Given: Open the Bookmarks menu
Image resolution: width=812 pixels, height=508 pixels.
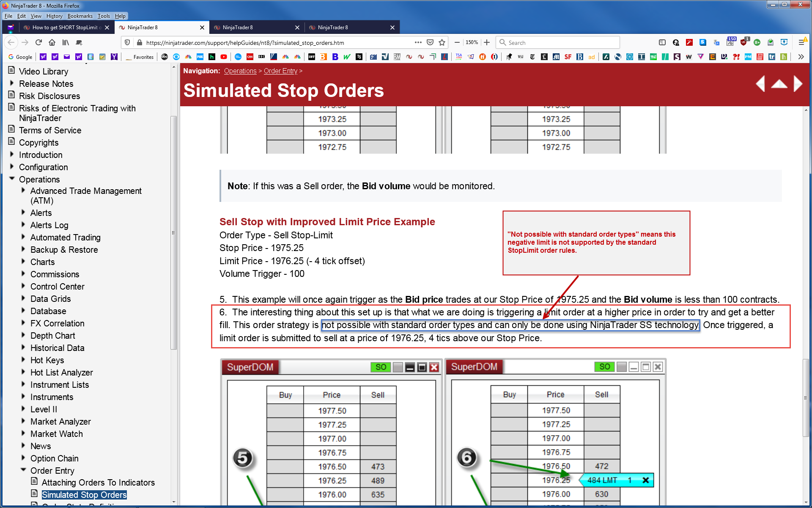Looking at the screenshot, I should [x=80, y=16].
